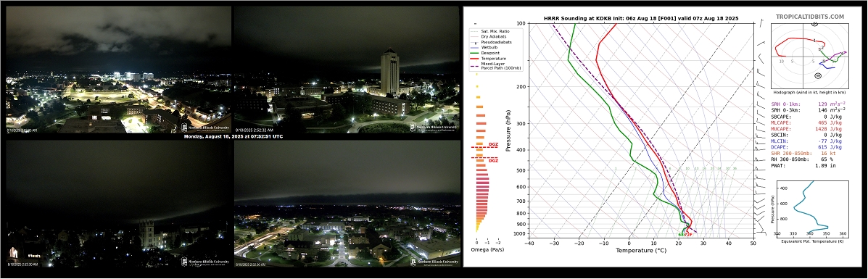Screen dimensions: 868x279
Task: Click the Temperature (°C) axis label
Action: [x=641, y=250]
